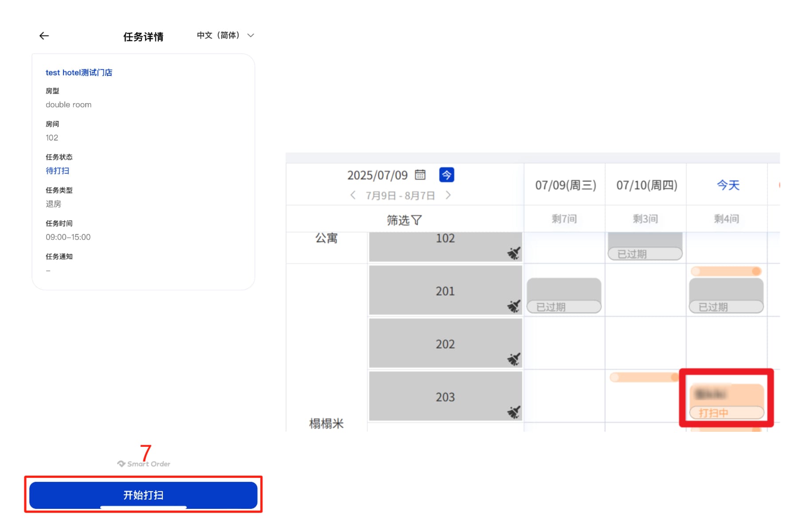This screenshot has height=532, width=798.
Task: Click the cleaning broom icon for room 102
Action: 513,253
